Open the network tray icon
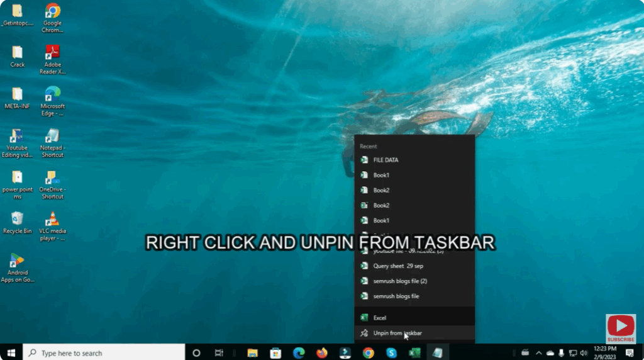The width and height of the screenshot is (644, 360). (x=572, y=352)
